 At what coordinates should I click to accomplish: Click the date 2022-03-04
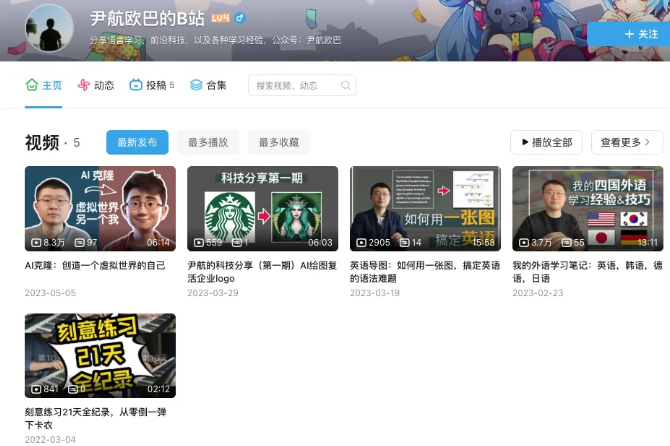[x=50, y=440]
